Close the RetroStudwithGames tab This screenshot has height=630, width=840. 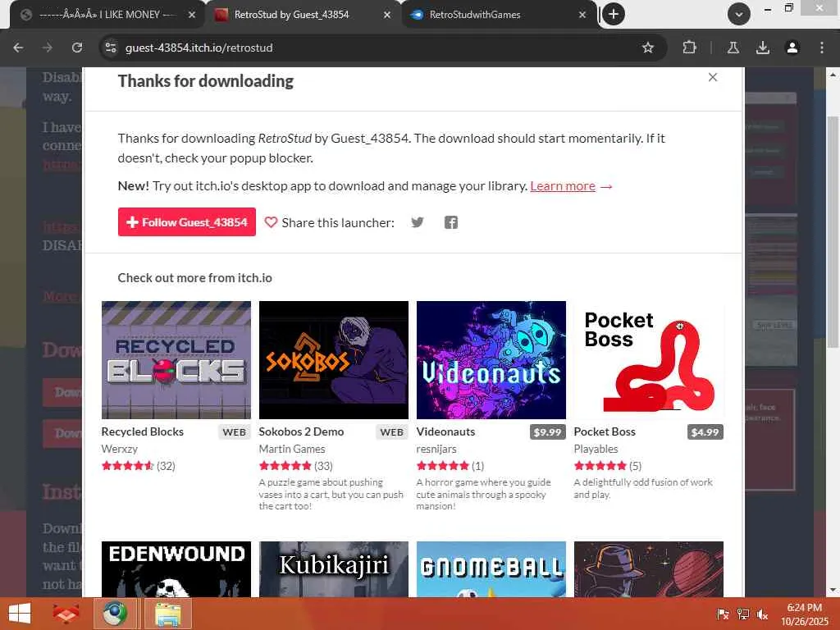(582, 15)
